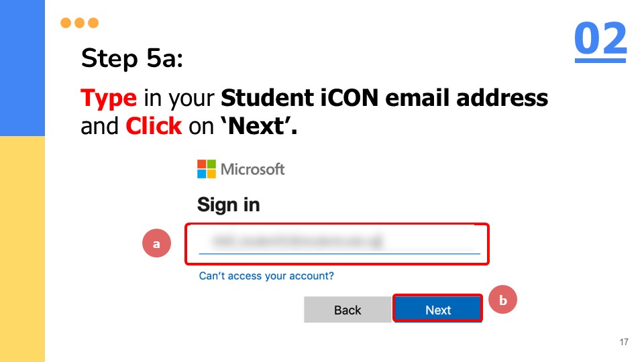This screenshot has width=644, height=362.
Task: Click the Sign in heading
Action: (228, 204)
